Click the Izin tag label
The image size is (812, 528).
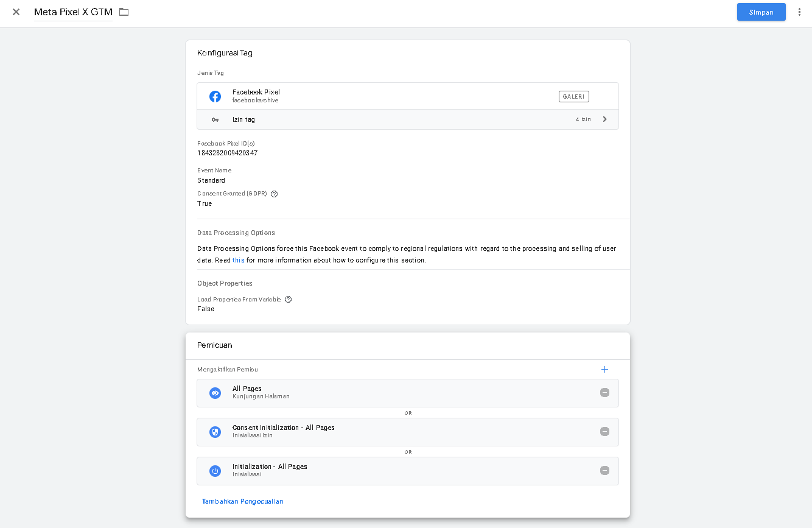tap(243, 119)
